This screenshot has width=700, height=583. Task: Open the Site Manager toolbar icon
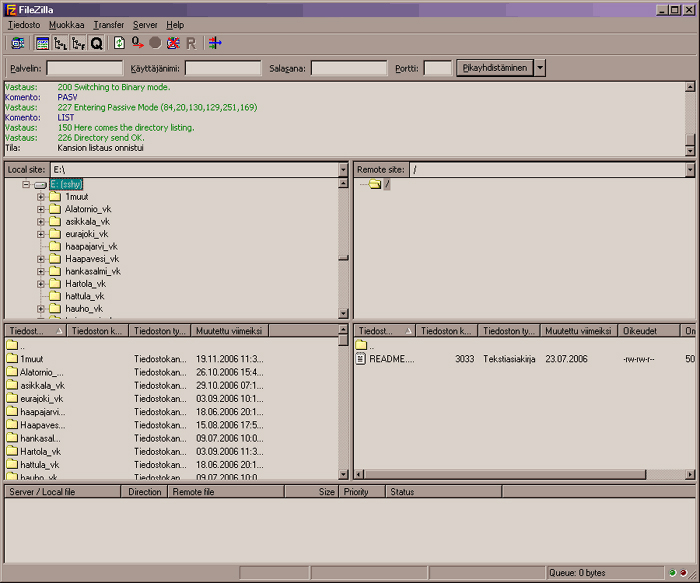tap(18, 43)
